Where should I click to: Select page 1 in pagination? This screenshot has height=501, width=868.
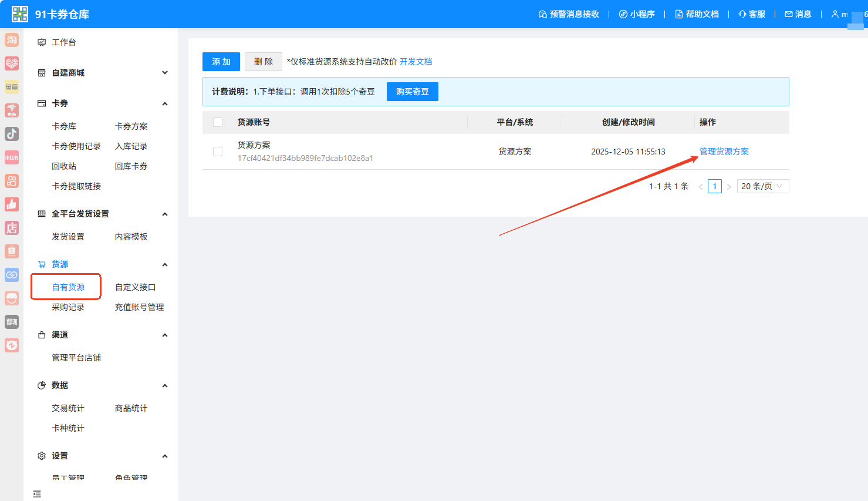(x=715, y=186)
